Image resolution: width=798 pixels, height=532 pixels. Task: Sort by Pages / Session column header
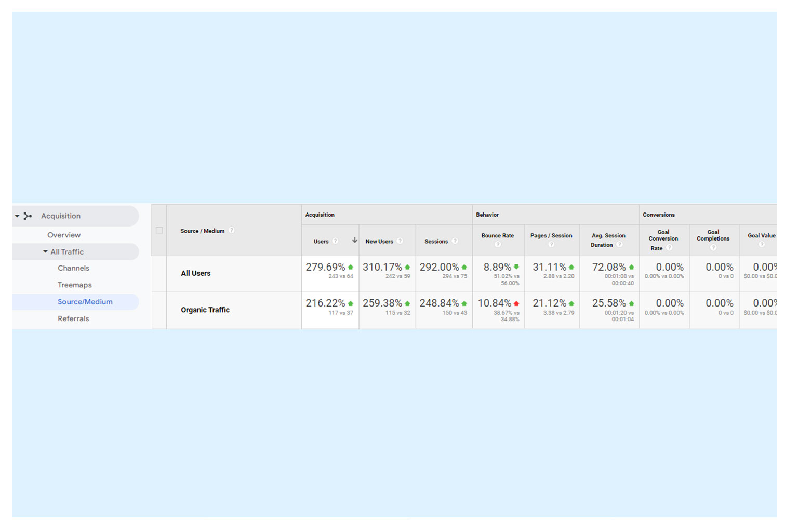[x=551, y=235]
